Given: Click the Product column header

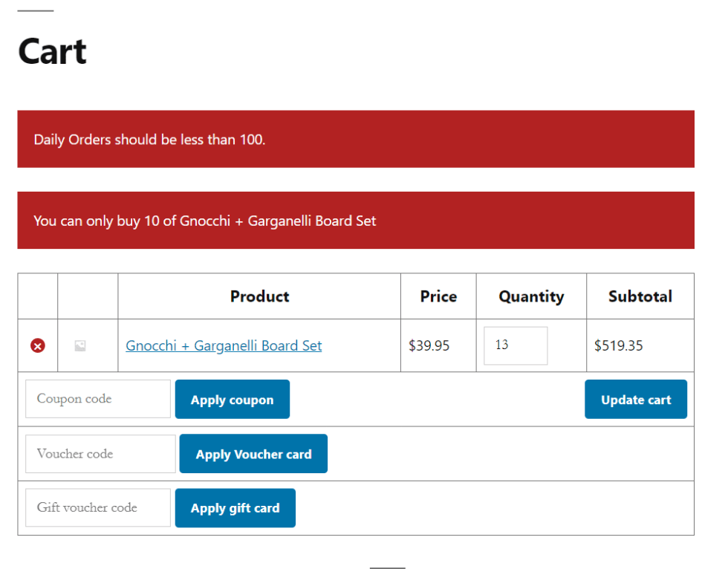Looking at the screenshot, I should pos(259,296).
